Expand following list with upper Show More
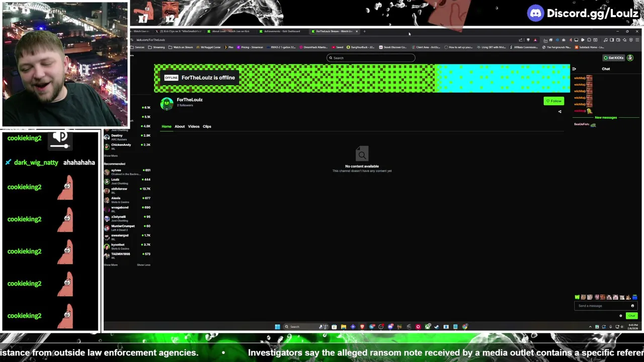Screen dimensions: 644x362 (x=111, y=156)
